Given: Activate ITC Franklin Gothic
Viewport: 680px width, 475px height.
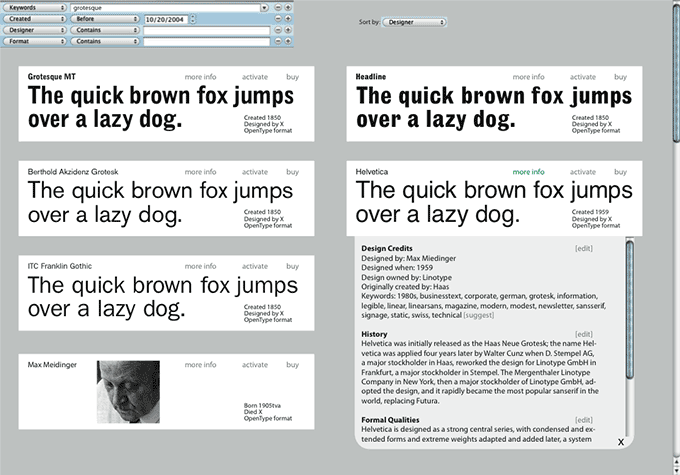Looking at the screenshot, I should point(255,266).
